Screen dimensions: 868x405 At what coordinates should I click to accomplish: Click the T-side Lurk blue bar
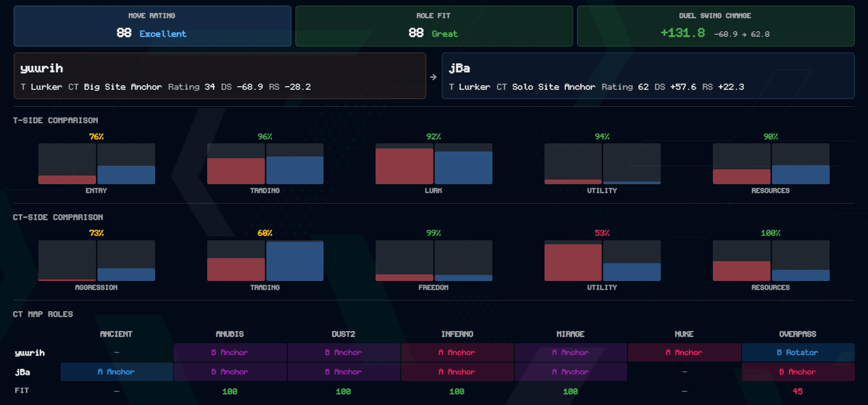click(x=463, y=168)
